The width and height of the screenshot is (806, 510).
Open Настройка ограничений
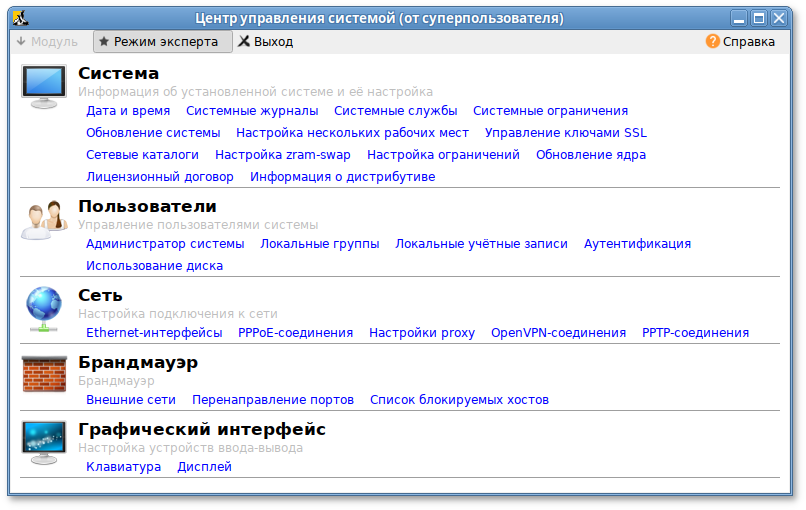point(444,155)
